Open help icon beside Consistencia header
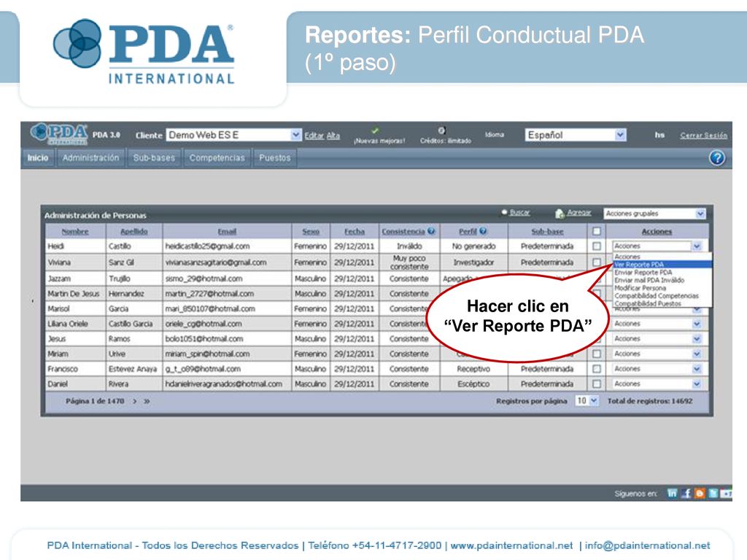This screenshot has width=747, height=560. pos(431,231)
